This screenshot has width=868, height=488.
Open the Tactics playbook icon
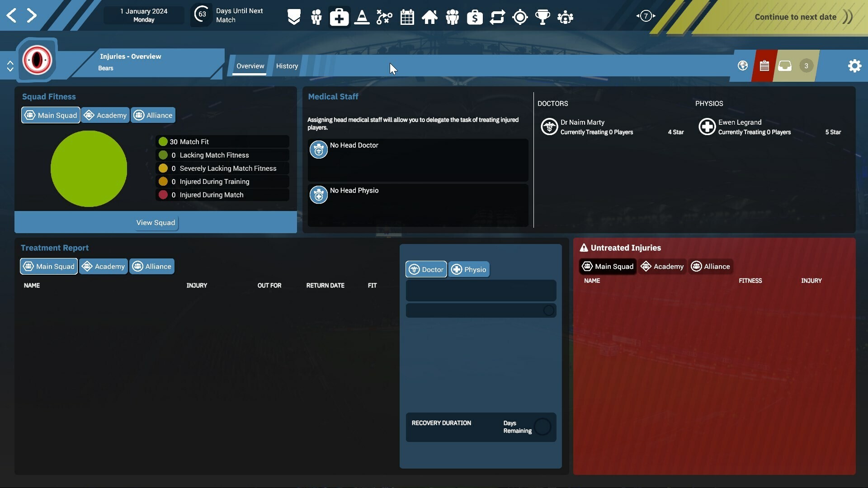[384, 17]
